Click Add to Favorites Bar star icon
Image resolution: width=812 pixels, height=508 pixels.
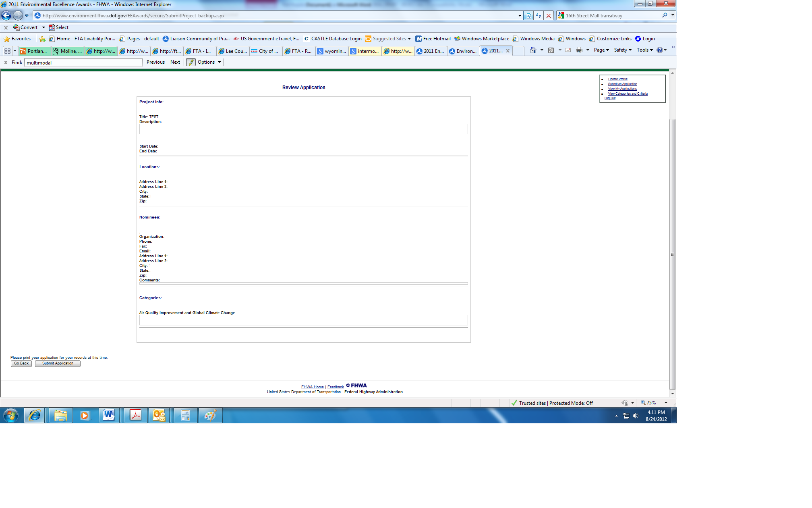pos(42,39)
